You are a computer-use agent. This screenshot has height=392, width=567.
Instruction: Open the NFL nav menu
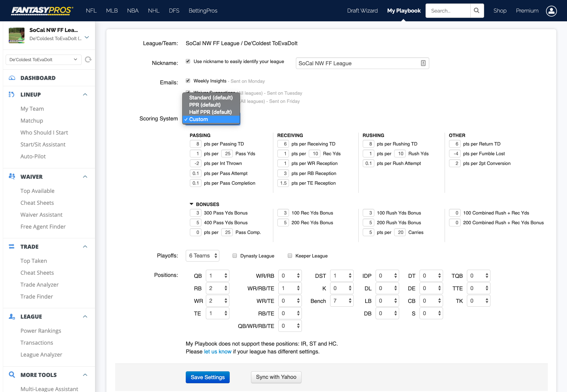[91, 11]
